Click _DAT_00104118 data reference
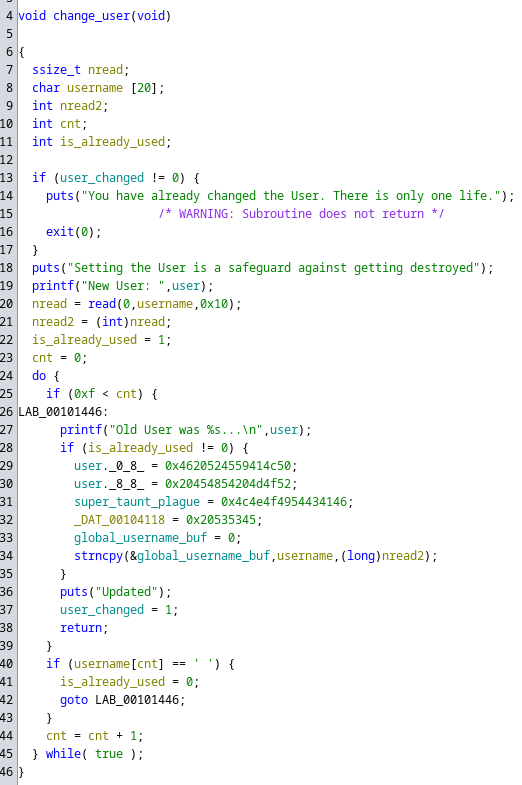 [120, 520]
